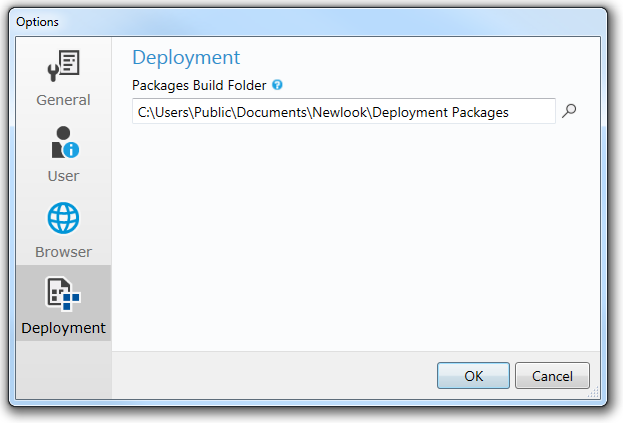Open help for Packages Build Folder
This screenshot has width=623, height=423.
click(277, 85)
